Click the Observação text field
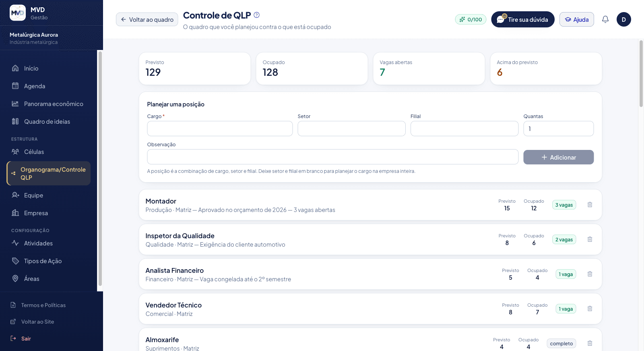 pos(332,157)
